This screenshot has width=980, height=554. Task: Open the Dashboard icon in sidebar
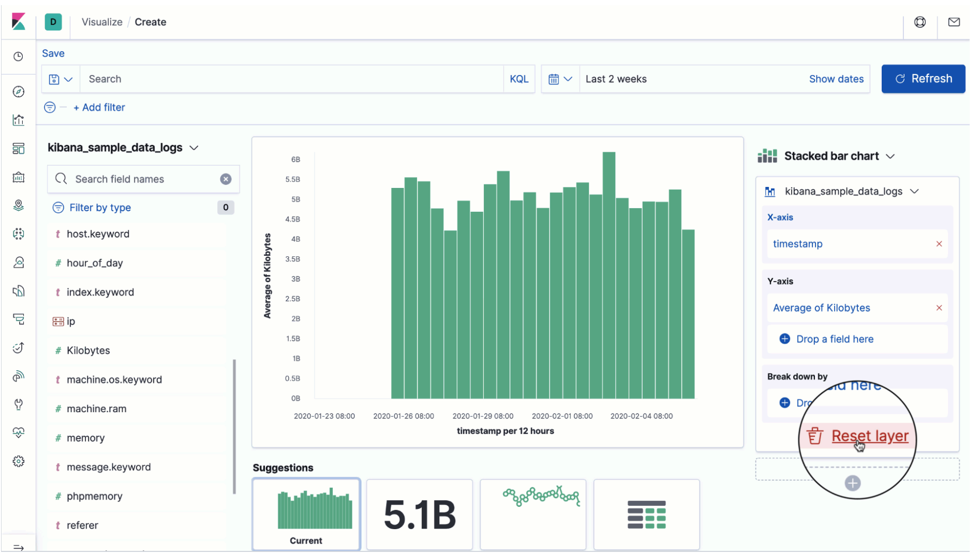point(19,149)
